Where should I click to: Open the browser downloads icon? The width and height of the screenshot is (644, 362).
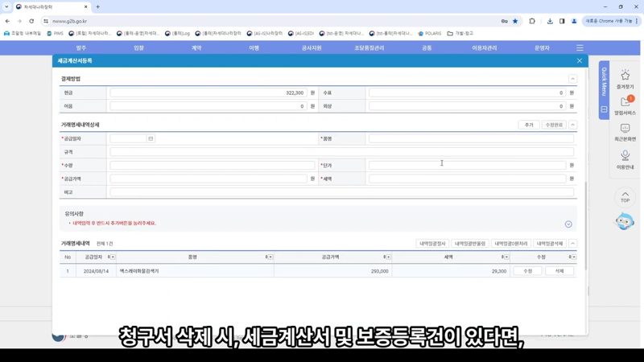[550, 21]
